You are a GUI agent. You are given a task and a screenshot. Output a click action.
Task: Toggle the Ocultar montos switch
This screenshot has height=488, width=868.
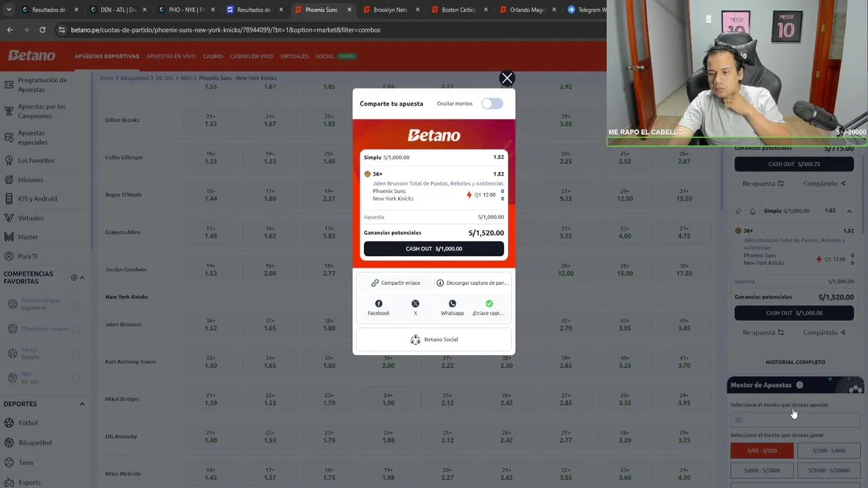coord(492,104)
